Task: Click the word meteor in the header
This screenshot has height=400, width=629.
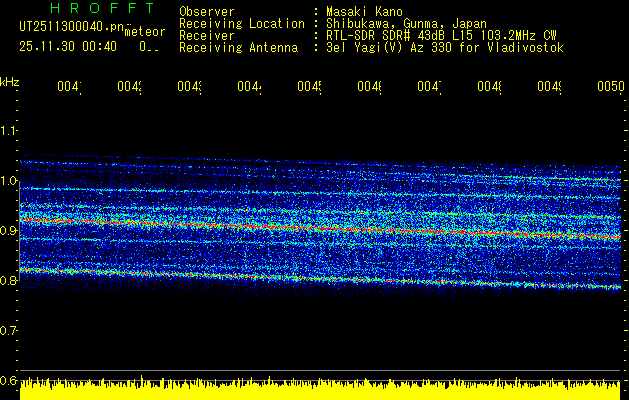Action: point(145,32)
